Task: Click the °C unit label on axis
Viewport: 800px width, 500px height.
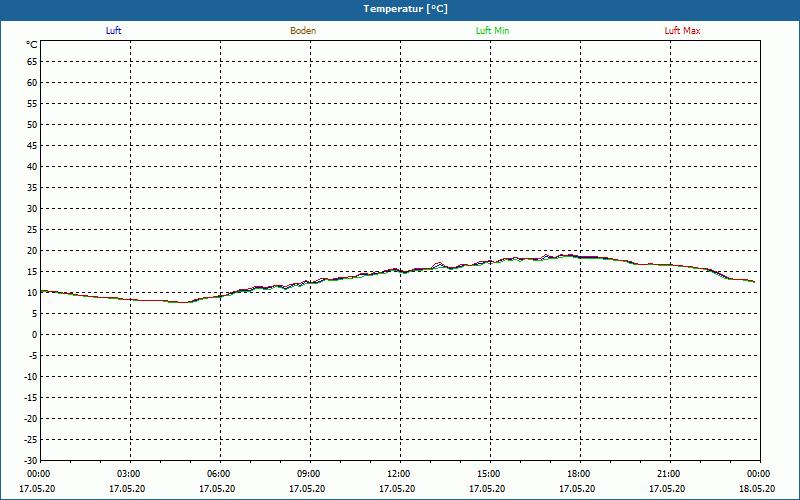Action: tap(32, 45)
